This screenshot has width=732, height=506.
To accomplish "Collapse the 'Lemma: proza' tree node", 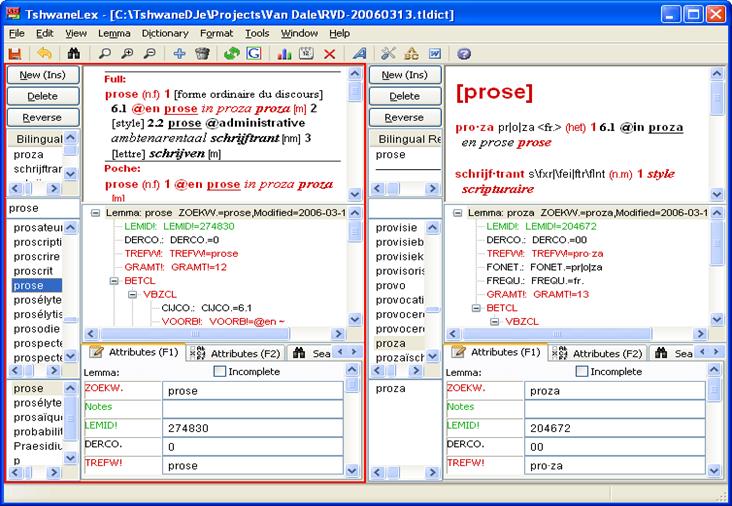I will [x=457, y=213].
